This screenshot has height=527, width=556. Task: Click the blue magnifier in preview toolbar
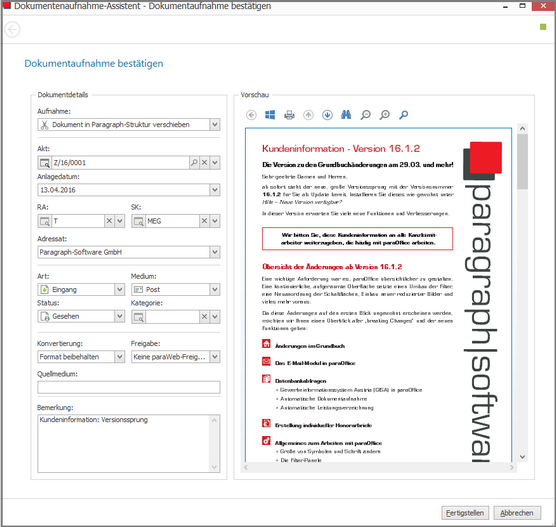point(404,115)
